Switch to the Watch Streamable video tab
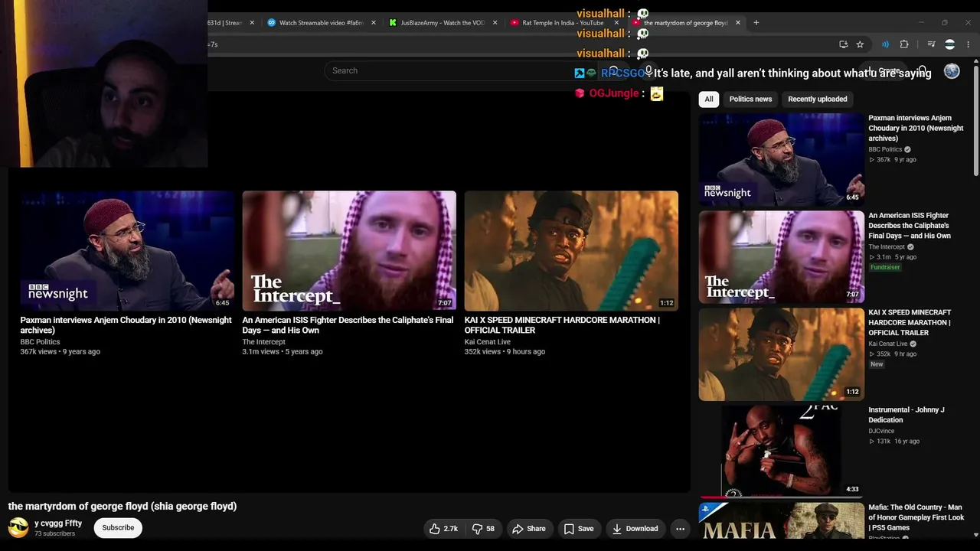 (321, 23)
